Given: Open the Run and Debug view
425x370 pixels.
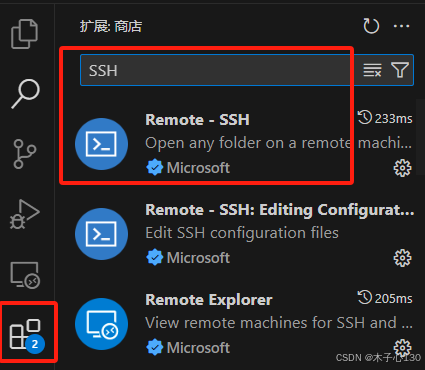Looking at the screenshot, I should click(x=25, y=214).
